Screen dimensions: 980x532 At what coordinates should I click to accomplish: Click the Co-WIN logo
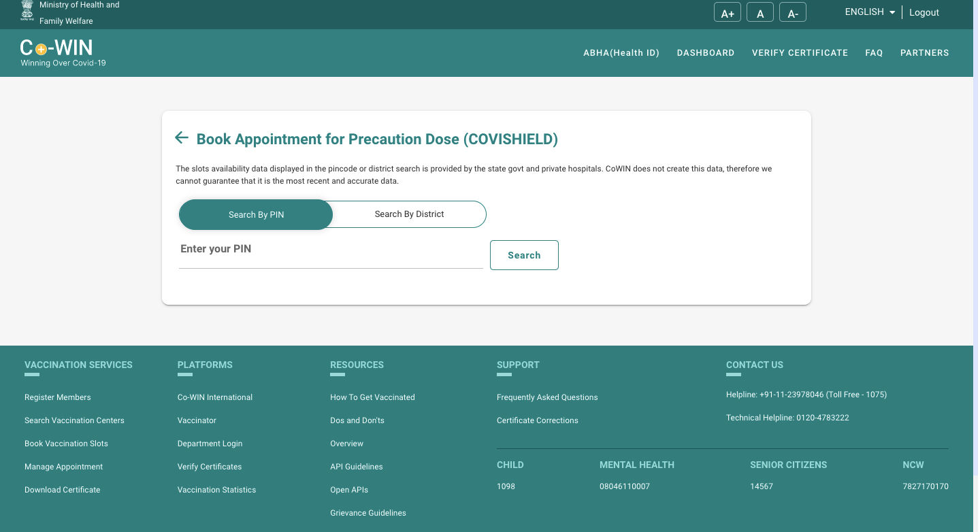coord(63,52)
